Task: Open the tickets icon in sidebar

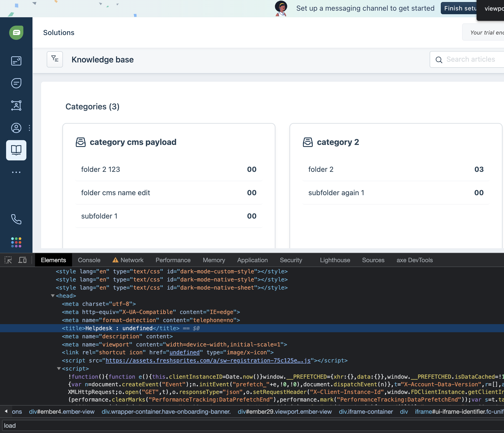Action: (16, 61)
